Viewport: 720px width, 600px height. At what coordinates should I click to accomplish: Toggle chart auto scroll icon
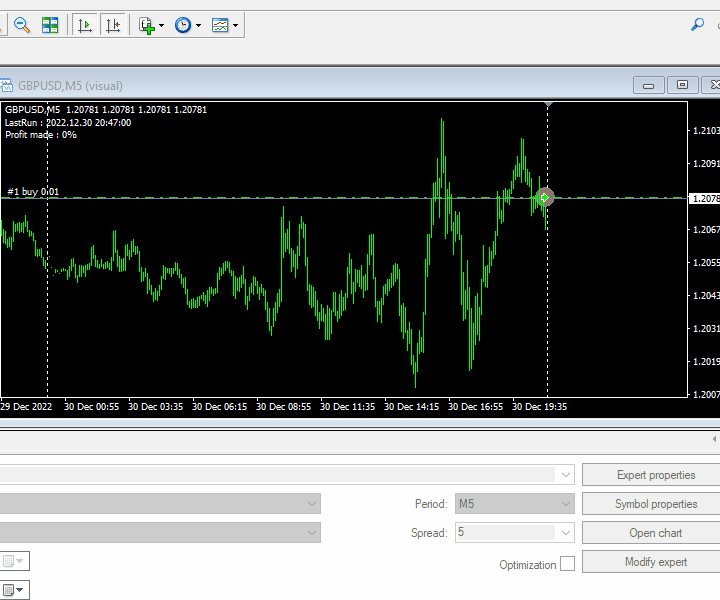coord(85,25)
